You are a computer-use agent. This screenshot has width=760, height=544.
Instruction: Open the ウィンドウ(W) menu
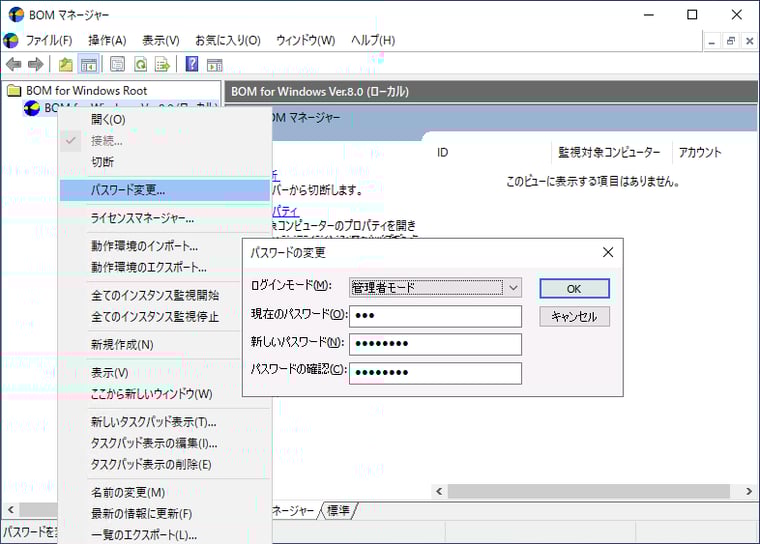(x=305, y=40)
